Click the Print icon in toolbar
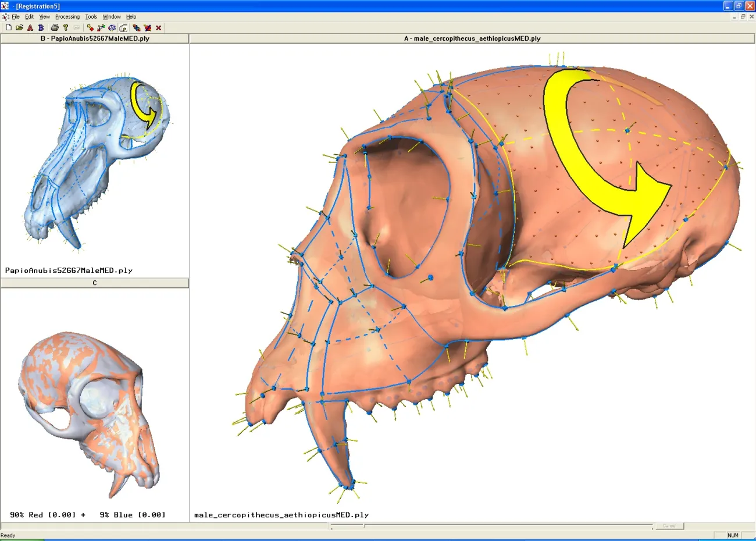This screenshot has height=541, width=756. (x=55, y=27)
